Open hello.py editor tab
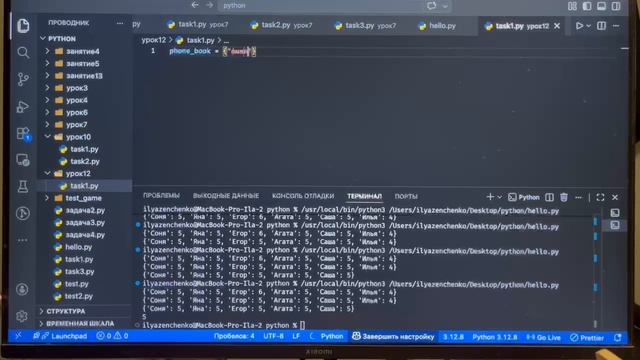The height and width of the screenshot is (360, 640). tap(437, 26)
